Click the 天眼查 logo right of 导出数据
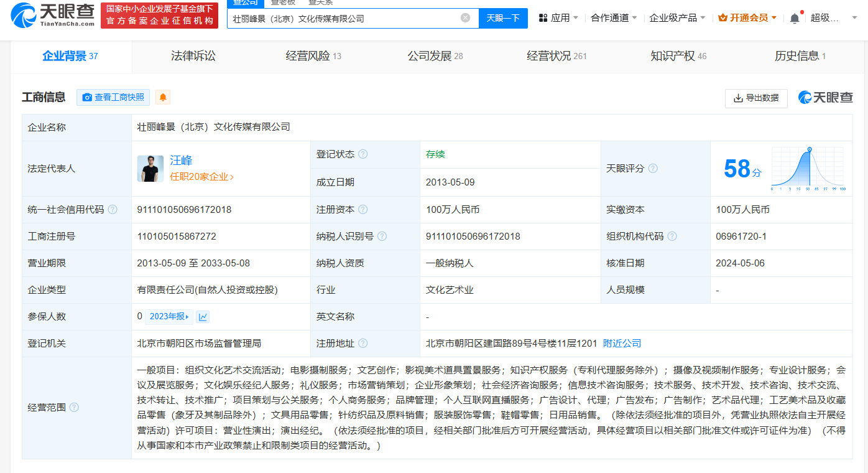This screenshot has width=868, height=473. (x=826, y=98)
